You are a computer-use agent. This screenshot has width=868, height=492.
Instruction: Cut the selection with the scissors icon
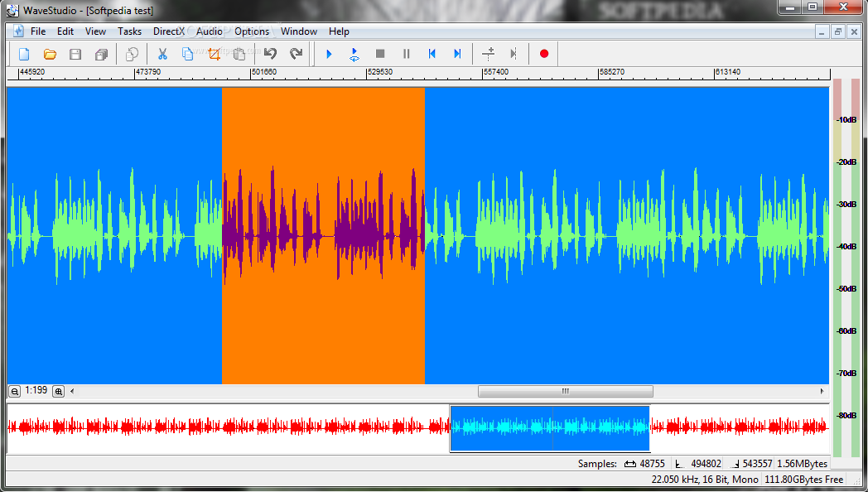162,54
